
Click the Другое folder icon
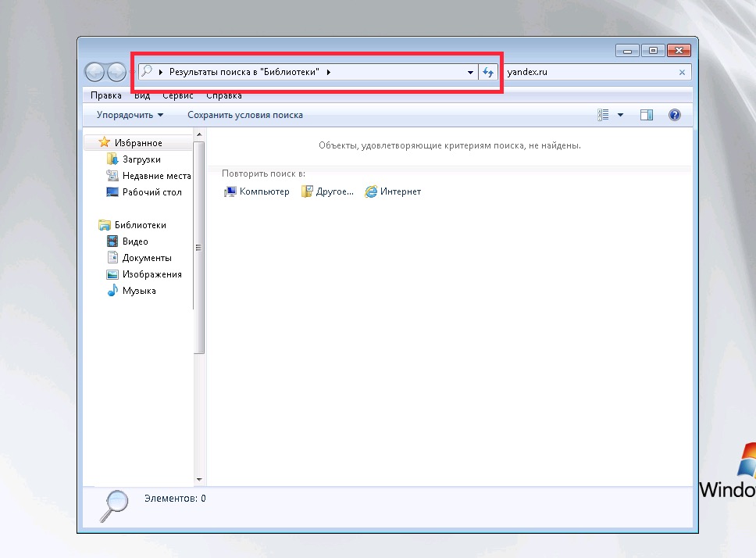(307, 191)
